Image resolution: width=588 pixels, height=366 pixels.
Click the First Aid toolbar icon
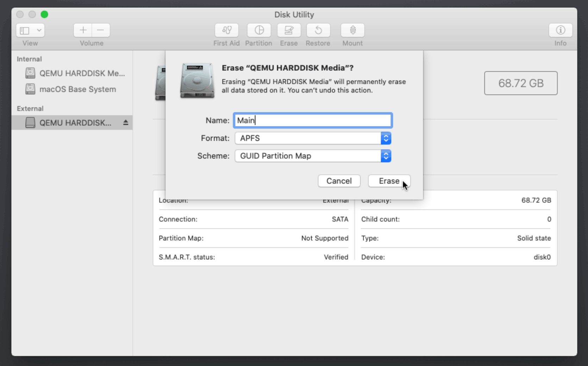[x=227, y=30]
